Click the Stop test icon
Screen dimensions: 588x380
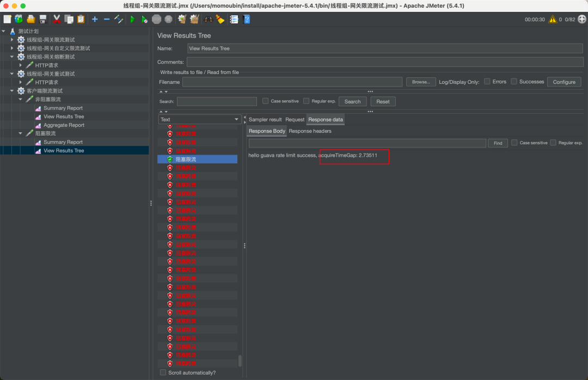tap(156, 19)
